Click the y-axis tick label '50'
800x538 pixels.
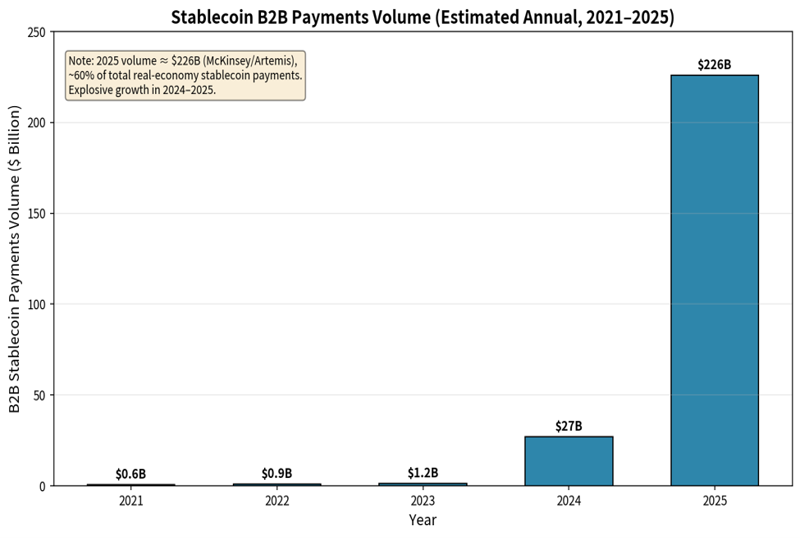(x=40, y=396)
